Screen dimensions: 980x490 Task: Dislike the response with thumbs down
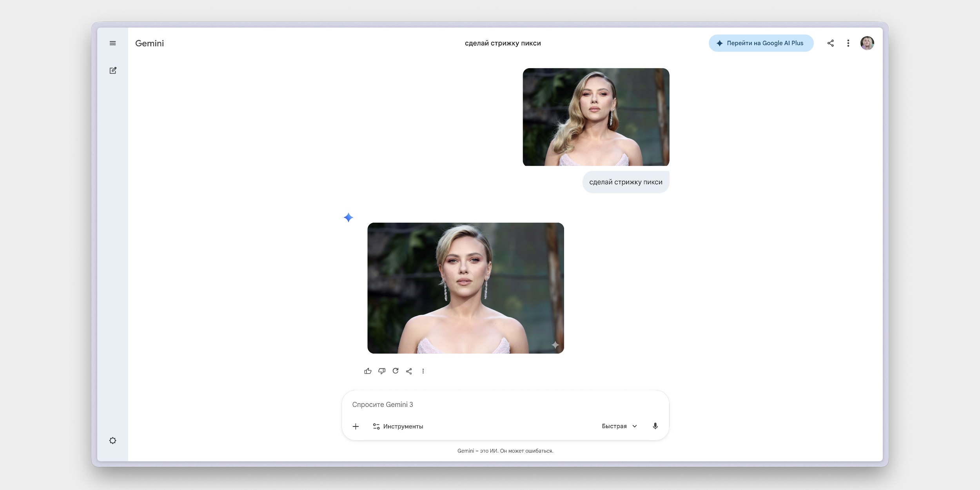(x=382, y=371)
